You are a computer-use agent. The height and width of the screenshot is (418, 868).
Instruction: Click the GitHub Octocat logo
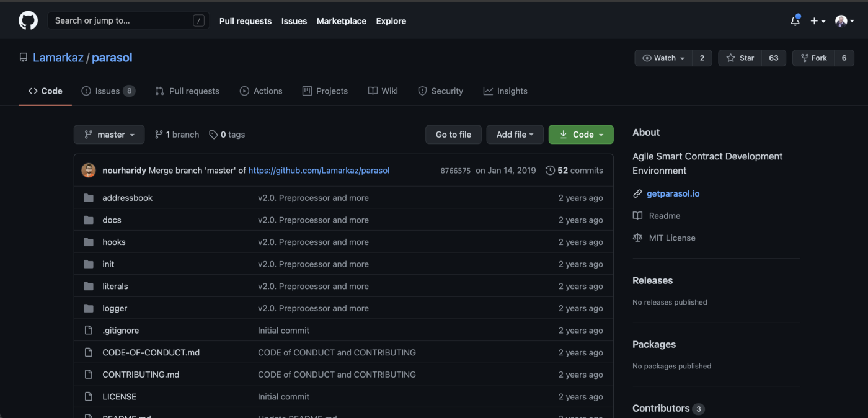[28, 20]
